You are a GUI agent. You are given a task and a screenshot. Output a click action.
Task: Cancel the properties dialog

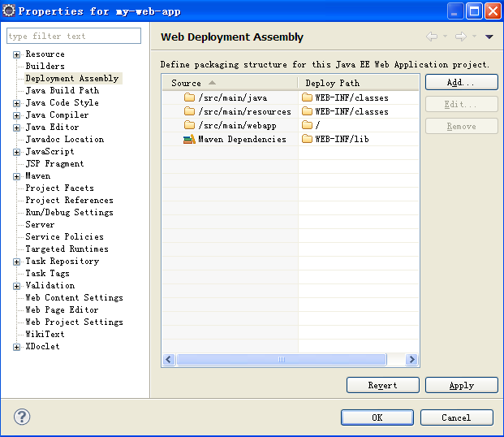pos(456,418)
